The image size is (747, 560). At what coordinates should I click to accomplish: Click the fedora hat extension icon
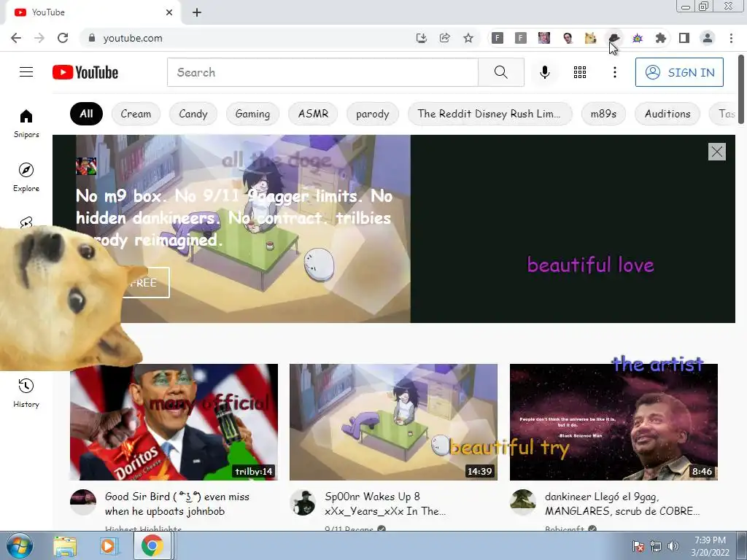pyautogui.click(x=614, y=38)
